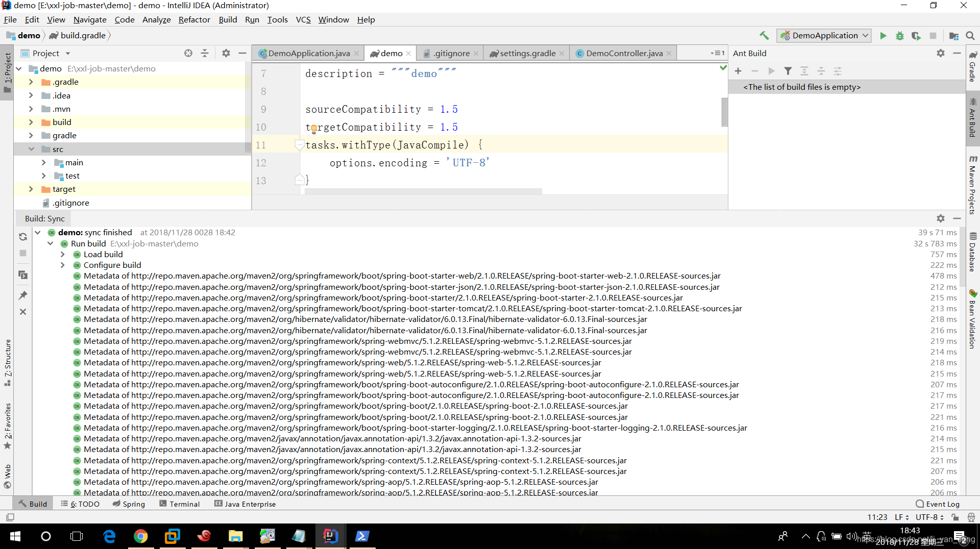Open IntelliJ IDEA from Windows taskbar

330,536
